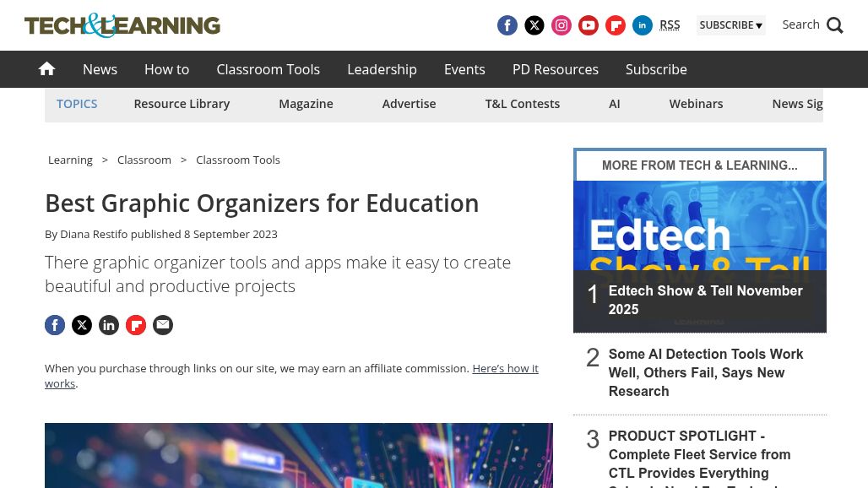The width and height of the screenshot is (868, 488).
Task: Open Tech & Learning Facebook page in header
Action: (507, 25)
